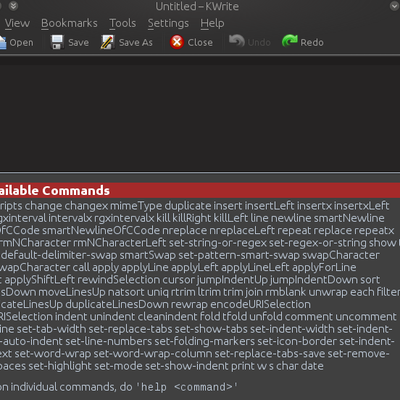Click the 'set-tab-width' command text
Image resolution: width=400 pixels, height=400 pixels.
pos(51,329)
